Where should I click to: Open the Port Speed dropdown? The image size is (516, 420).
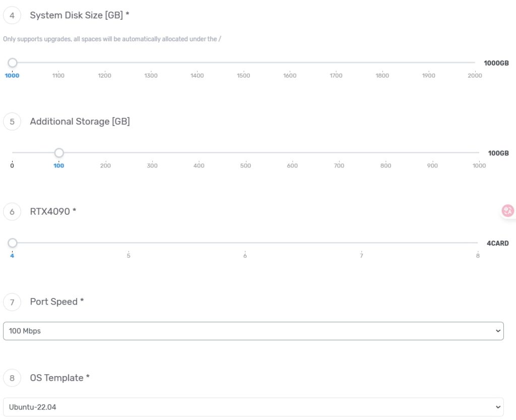[253, 331]
